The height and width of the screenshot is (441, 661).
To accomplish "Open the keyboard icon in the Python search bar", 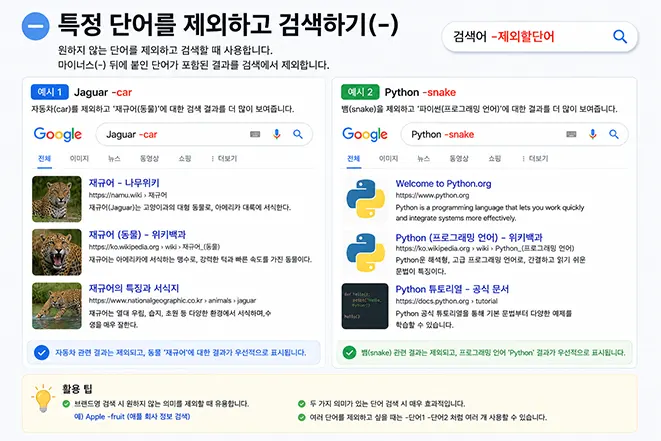I will coord(571,134).
